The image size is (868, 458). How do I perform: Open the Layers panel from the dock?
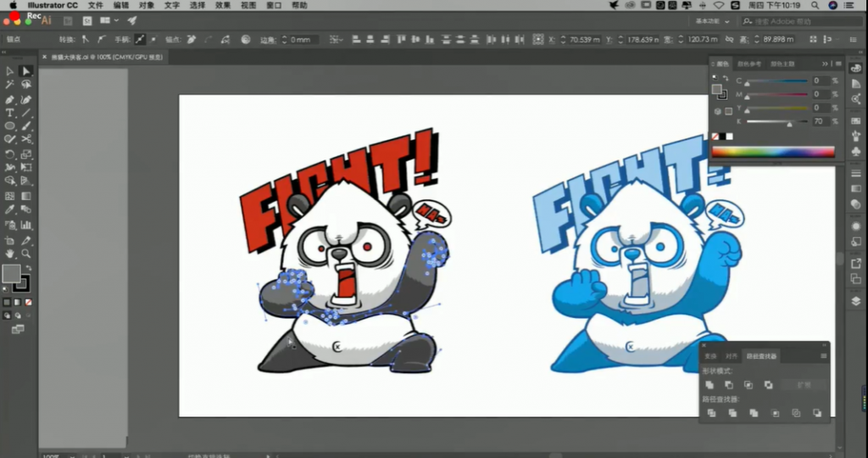point(856,301)
